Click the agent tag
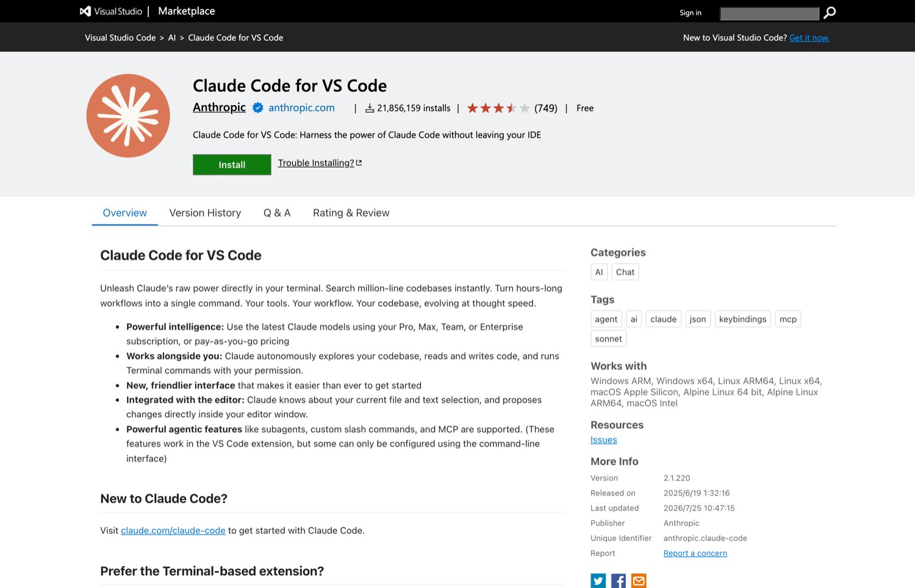The width and height of the screenshot is (915, 588). pos(606,319)
